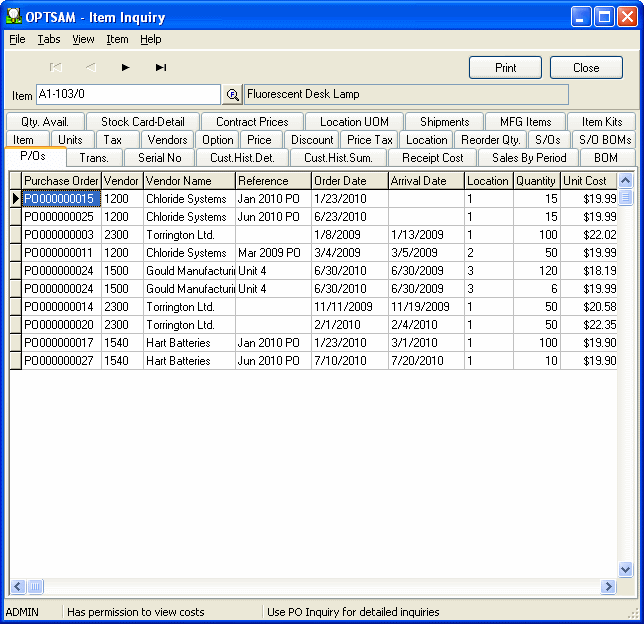
Task: Select row indicator for PO000000015
Action: (15, 199)
